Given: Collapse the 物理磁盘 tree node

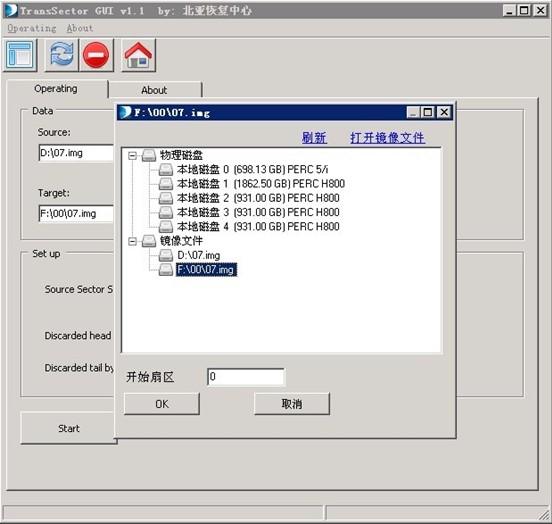Looking at the screenshot, I should click(x=132, y=156).
